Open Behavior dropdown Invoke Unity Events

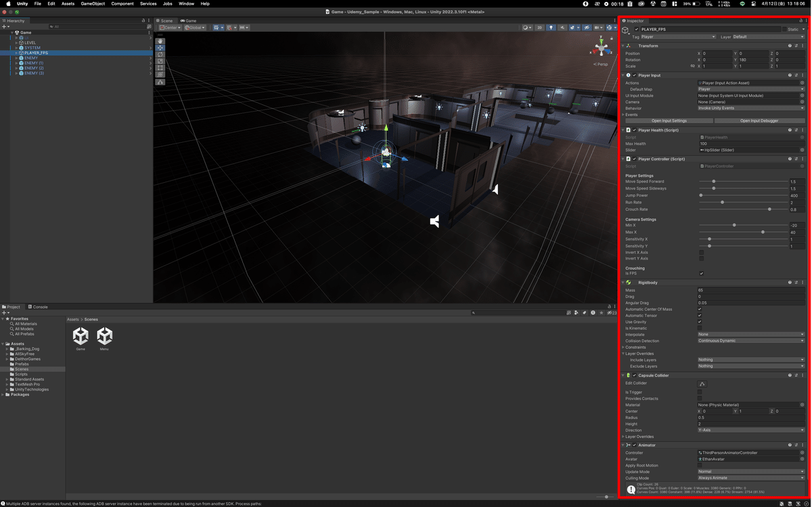[751, 108]
